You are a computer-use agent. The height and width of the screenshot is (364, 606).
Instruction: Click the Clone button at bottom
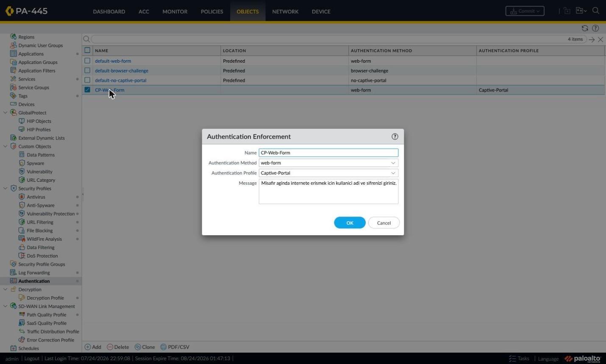[145, 347]
